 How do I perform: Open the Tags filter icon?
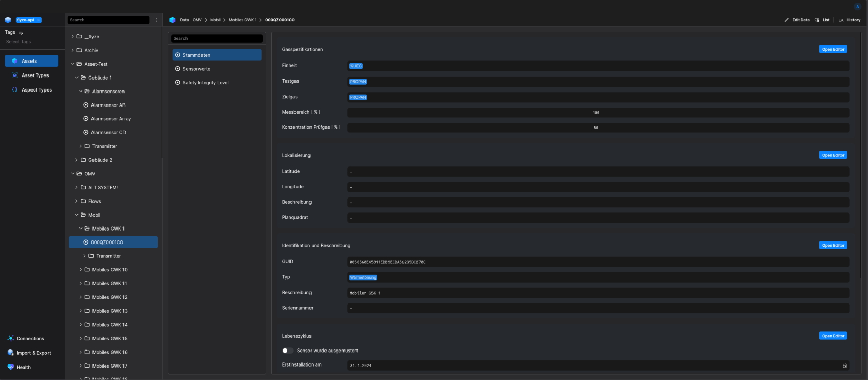point(21,32)
